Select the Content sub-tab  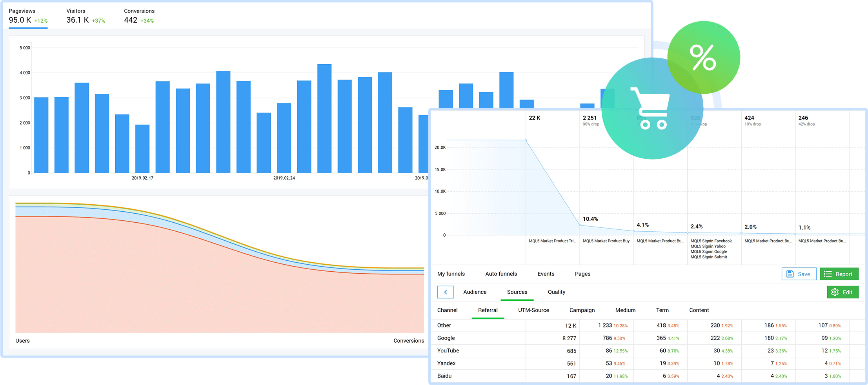(x=699, y=310)
